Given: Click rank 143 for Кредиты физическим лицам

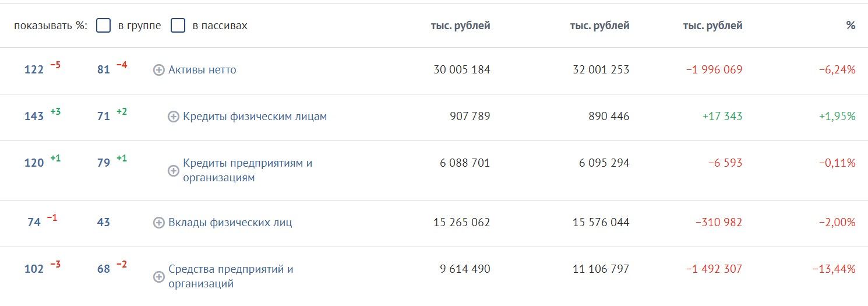Looking at the screenshot, I should [x=34, y=117].
